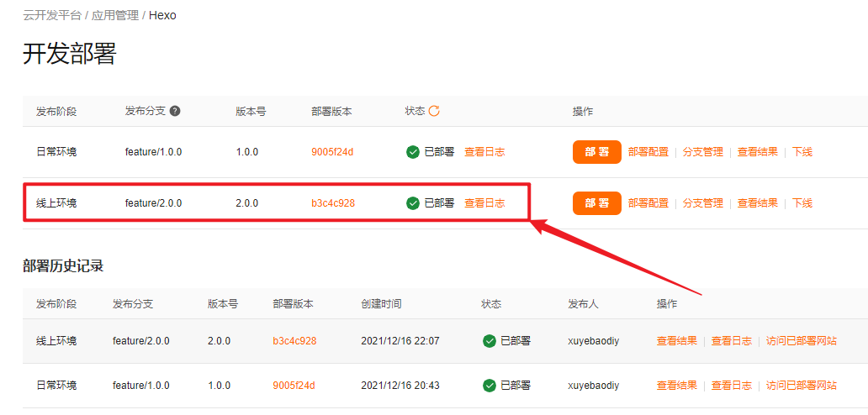Click the help icon beside 发布分支
Image resolution: width=868 pixels, height=415 pixels.
click(x=175, y=111)
